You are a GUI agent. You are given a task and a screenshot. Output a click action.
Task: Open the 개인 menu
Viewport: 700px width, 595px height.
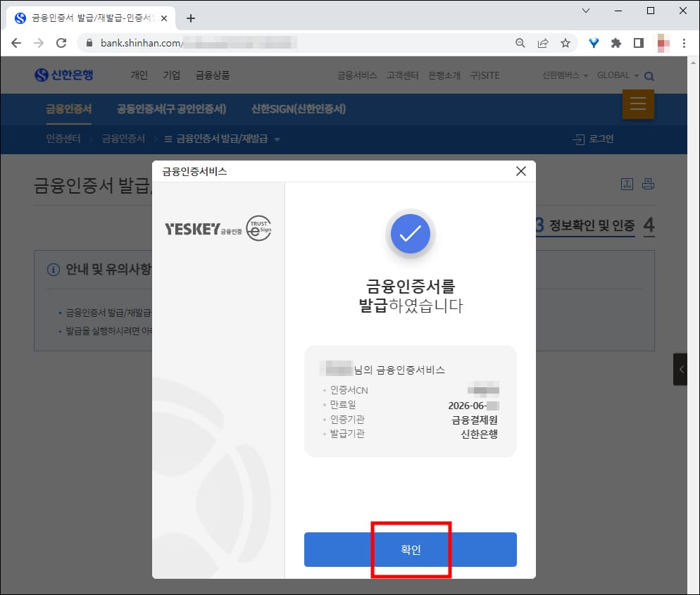point(139,75)
